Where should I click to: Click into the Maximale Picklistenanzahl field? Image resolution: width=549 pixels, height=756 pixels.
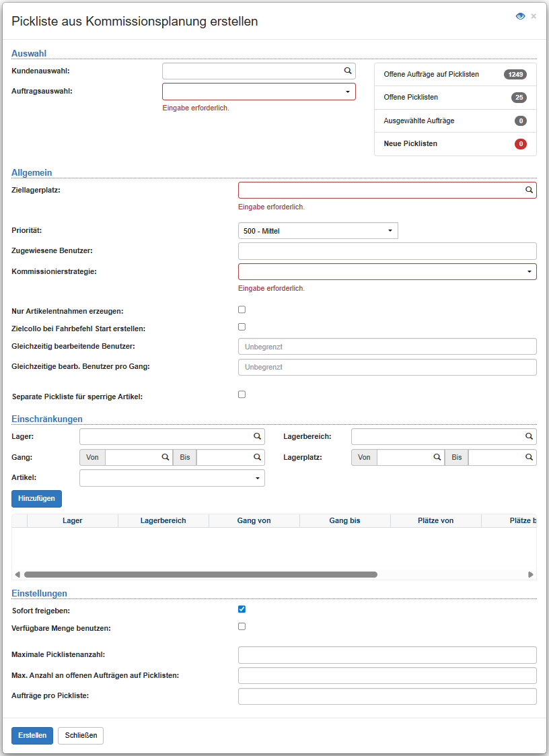coord(387,654)
